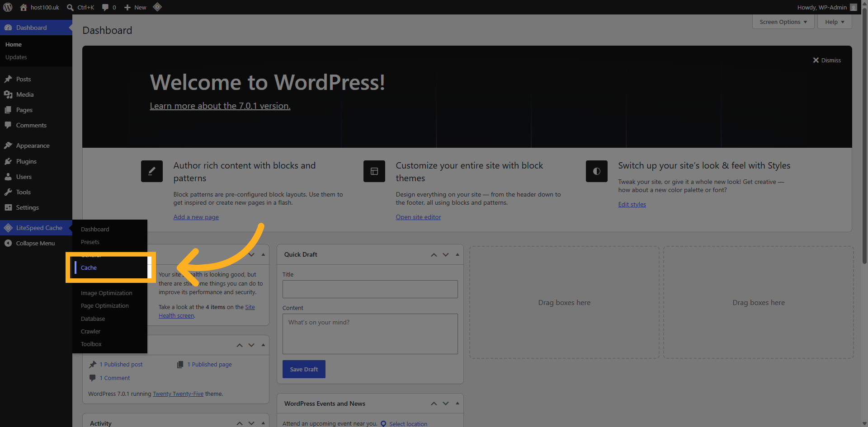This screenshot has height=427, width=868.
Task: Go to Pages in the sidebar
Action: click(x=36, y=110)
